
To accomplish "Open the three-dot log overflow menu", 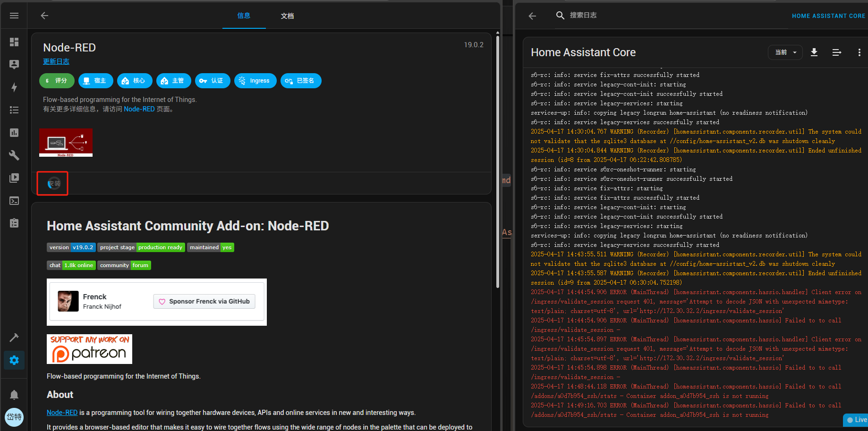I will (859, 52).
